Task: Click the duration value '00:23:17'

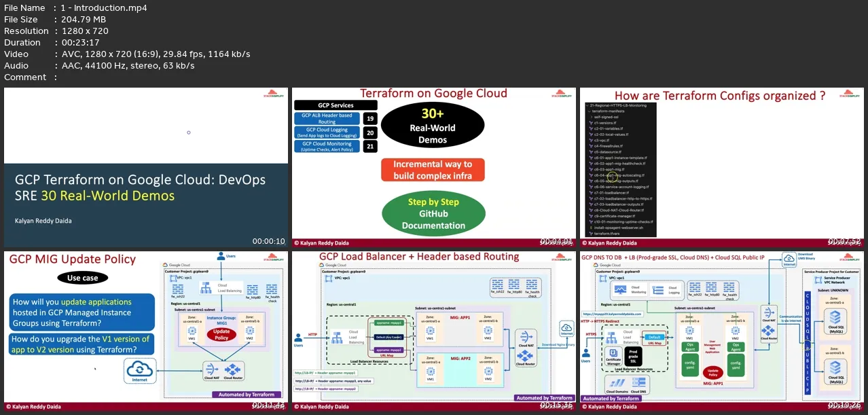Action: click(79, 43)
